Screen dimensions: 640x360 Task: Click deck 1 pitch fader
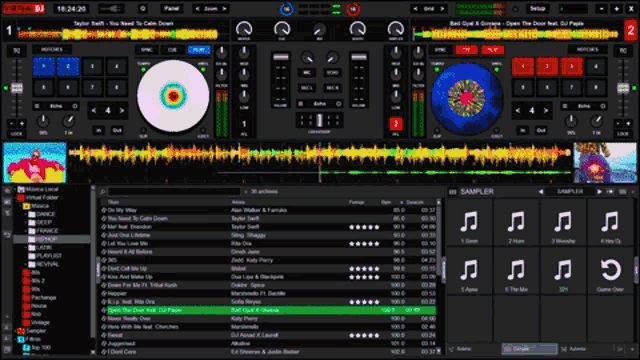point(17,88)
